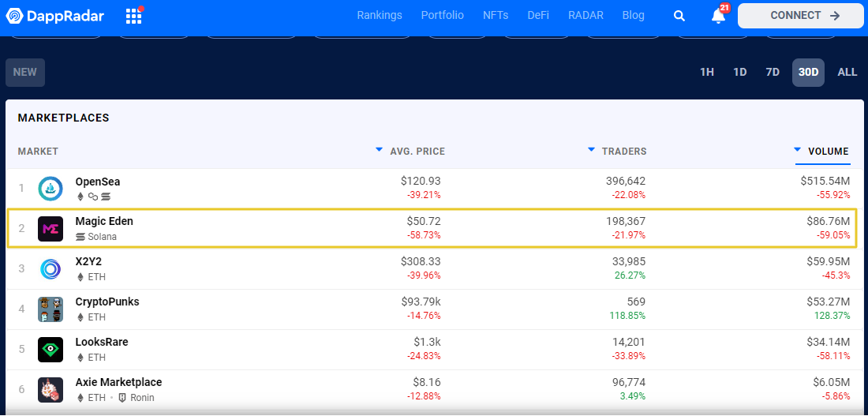Open the CryptoPunks marketplace link
The image size is (868, 416).
(x=107, y=302)
